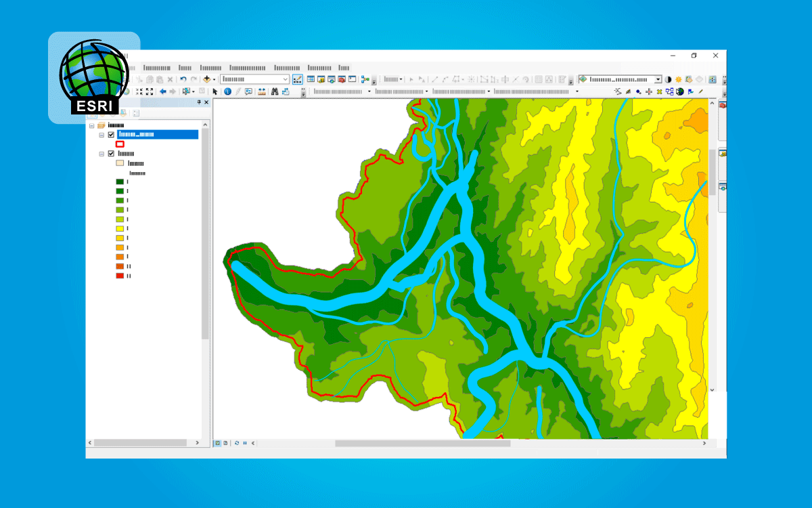812x508 pixels.
Task: Uncheck the highlighted top layer checkbox
Action: 111,135
